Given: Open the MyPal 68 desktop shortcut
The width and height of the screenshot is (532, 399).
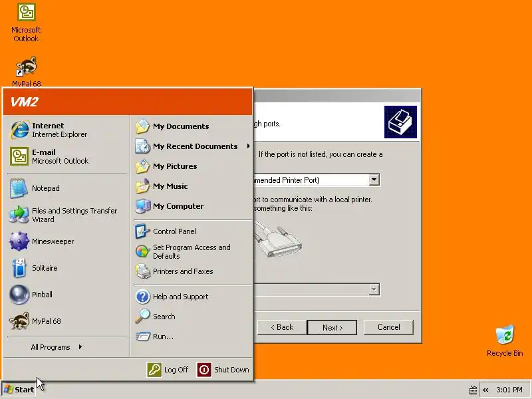Looking at the screenshot, I should point(26,71).
